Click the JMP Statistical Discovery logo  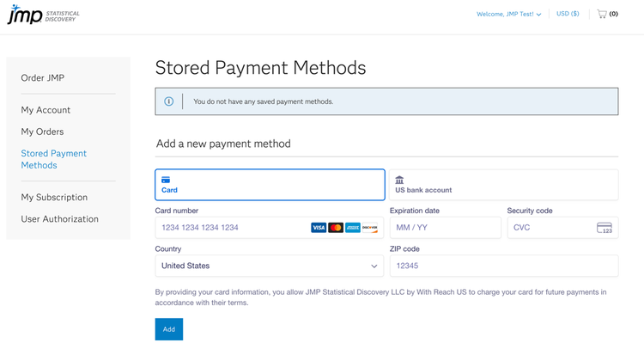(41, 15)
